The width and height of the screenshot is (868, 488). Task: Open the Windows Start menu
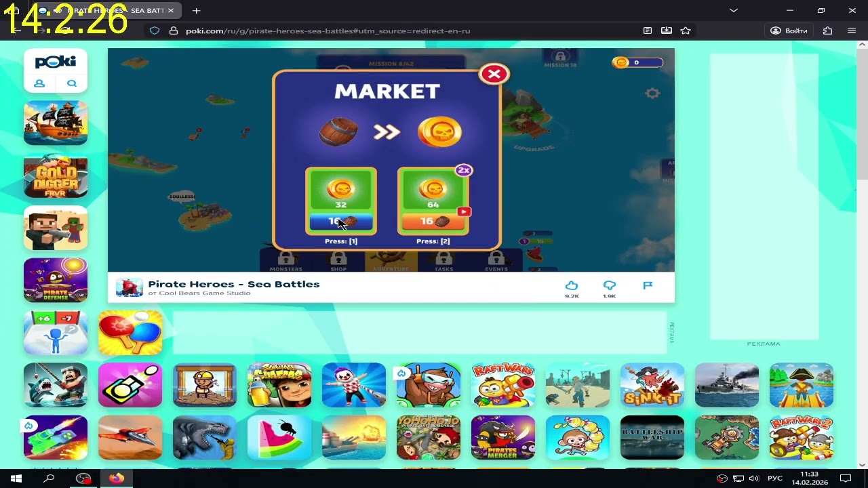coord(16,479)
